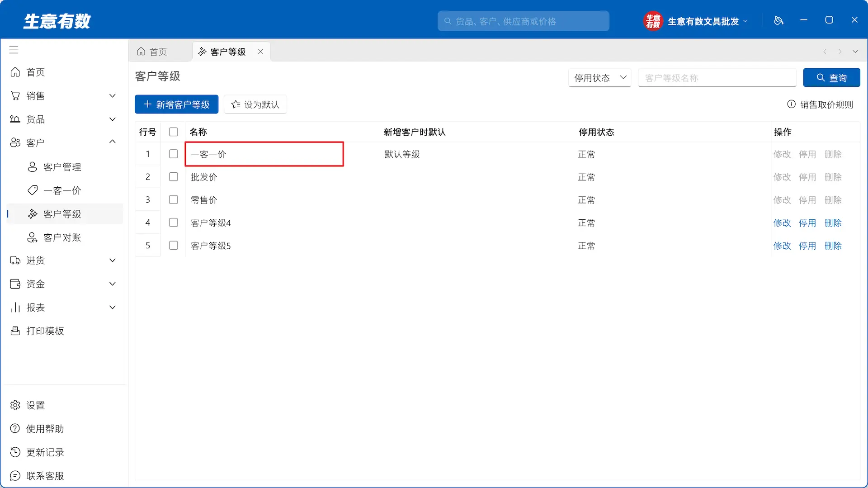Open the 生意有数文具批发 account dropdown
This screenshot has width=868, height=488.
coord(708,21)
